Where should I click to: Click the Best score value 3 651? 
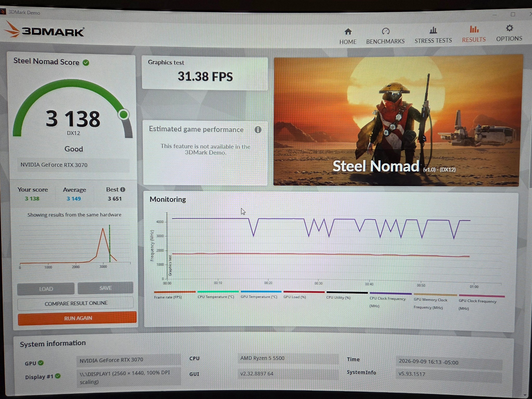coord(115,199)
